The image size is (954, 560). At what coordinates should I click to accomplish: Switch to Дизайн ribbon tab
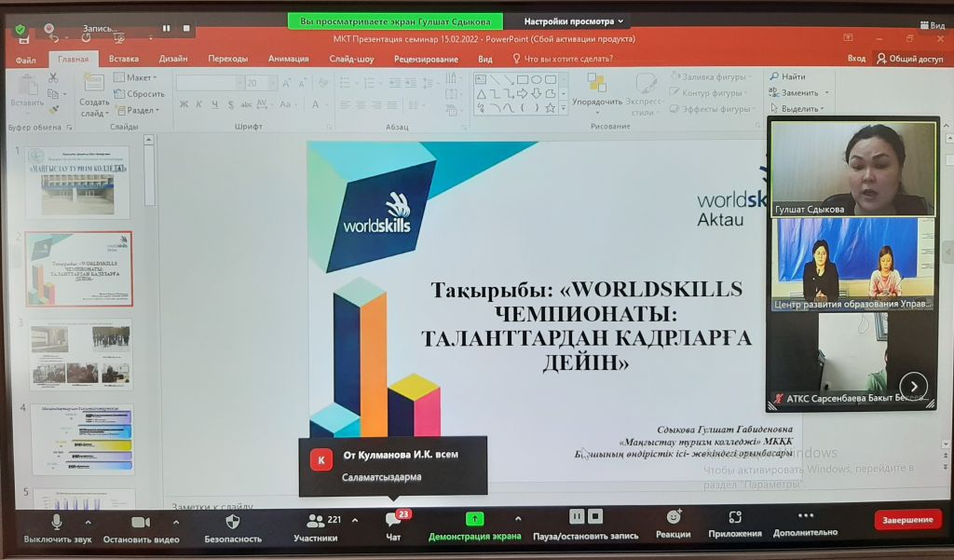(x=173, y=59)
